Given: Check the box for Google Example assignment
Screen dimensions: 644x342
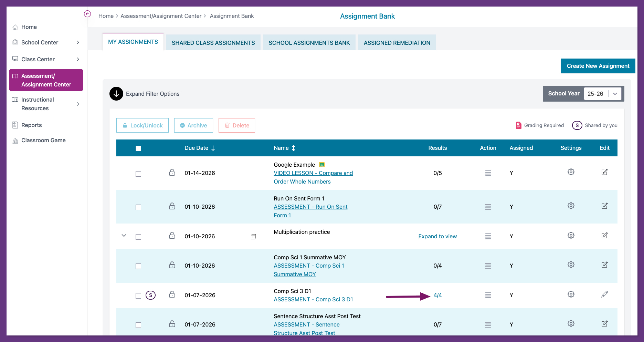Looking at the screenshot, I should [138, 174].
